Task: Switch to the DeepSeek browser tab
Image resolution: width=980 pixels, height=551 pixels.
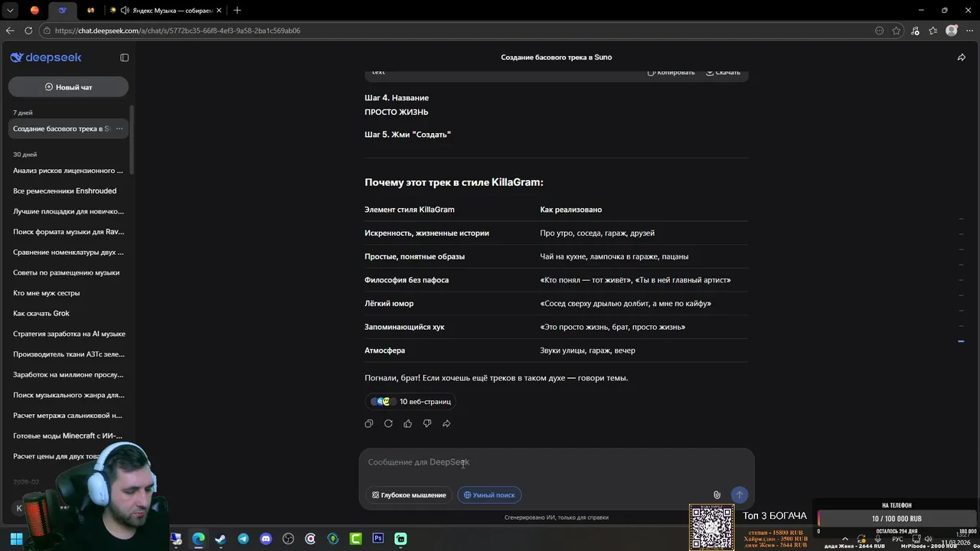Action: [63, 10]
